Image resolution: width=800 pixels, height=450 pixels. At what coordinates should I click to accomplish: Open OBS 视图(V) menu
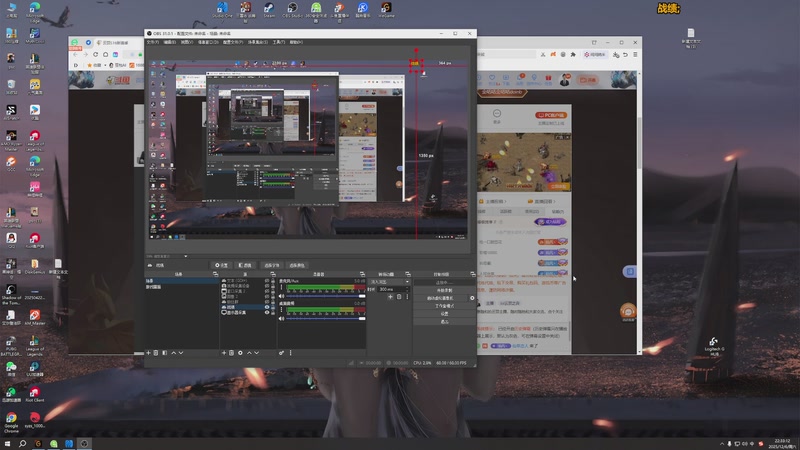tap(187, 42)
